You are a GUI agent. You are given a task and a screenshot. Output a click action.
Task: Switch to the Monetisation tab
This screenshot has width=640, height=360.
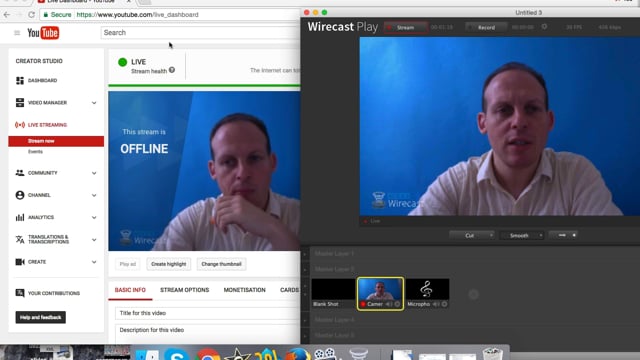point(244,290)
